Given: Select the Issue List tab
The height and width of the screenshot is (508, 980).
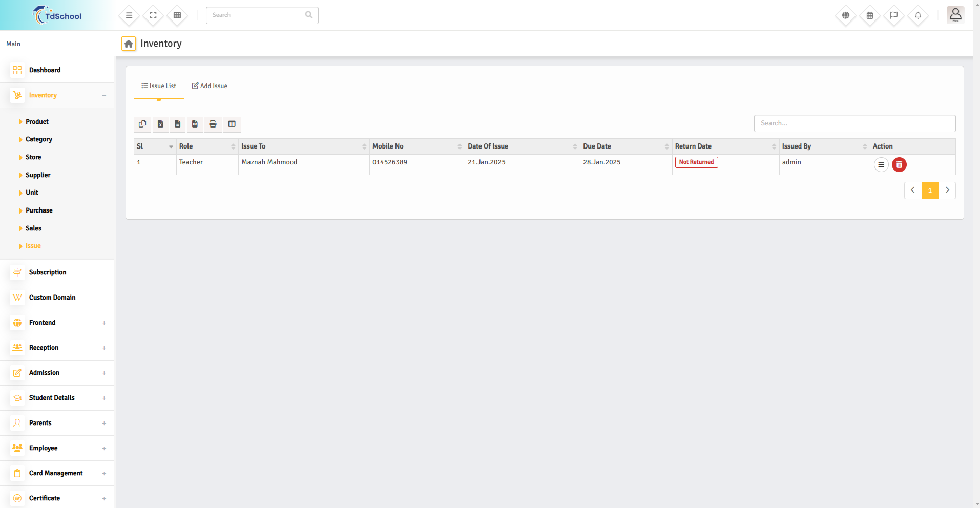Looking at the screenshot, I should tap(159, 86).
